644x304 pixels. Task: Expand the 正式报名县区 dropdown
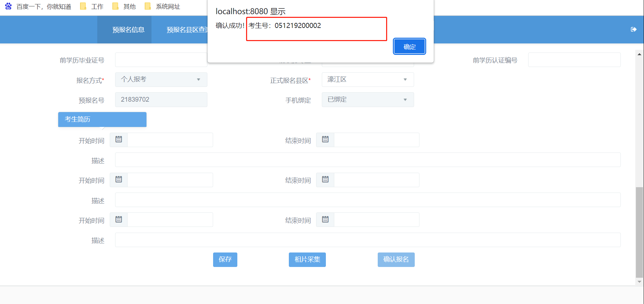click(x=368, y=80)
